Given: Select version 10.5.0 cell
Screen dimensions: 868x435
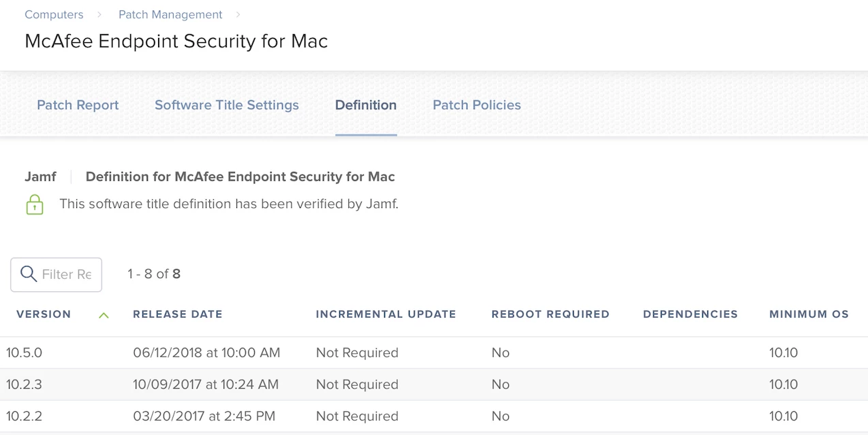Looking at the screenshot, I should coord(25,352).
